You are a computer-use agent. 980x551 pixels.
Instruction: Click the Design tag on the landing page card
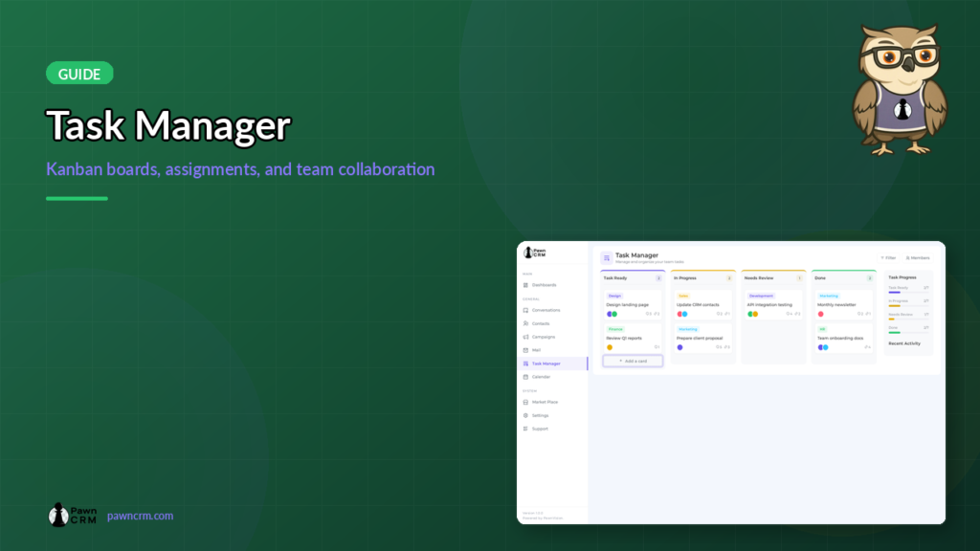(x=615, y=295)
